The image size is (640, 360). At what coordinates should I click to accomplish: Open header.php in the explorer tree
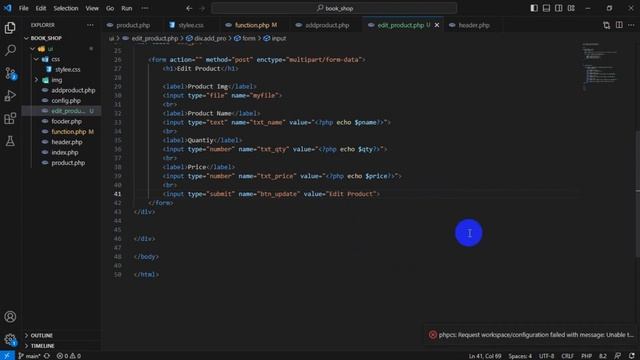[67, 142]
